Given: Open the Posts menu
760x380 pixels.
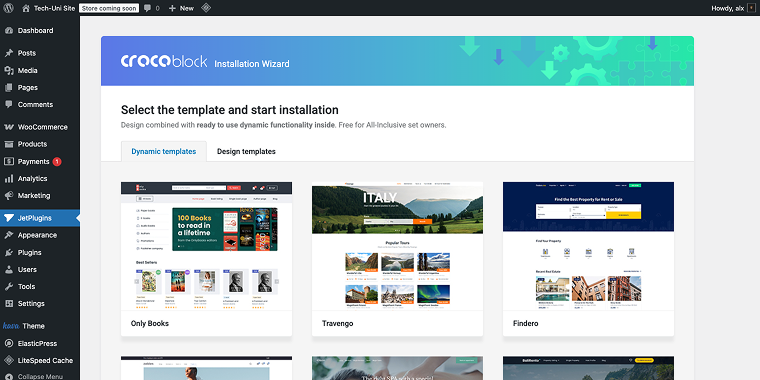Looking at the screenshot, I should [x=40, y=53].
